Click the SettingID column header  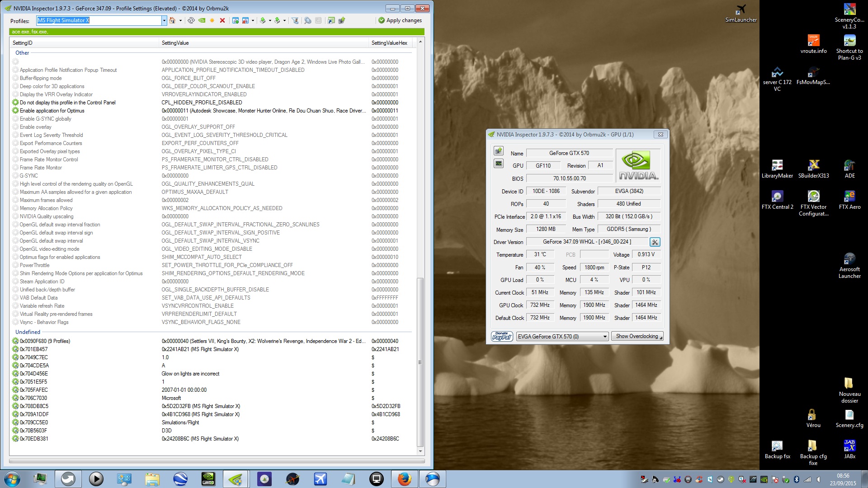pyautogui.click(x=85, y=43)
